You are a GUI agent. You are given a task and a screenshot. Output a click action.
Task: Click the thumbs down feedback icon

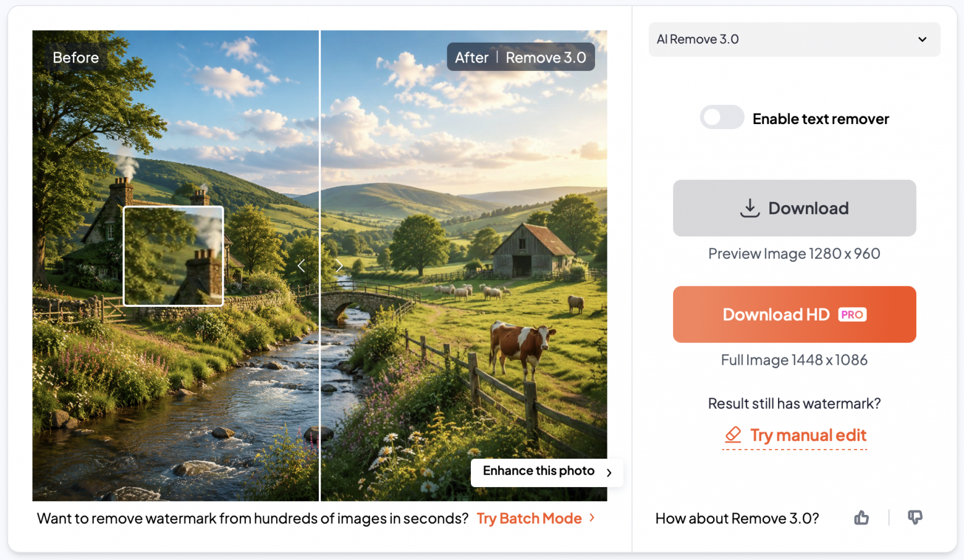coord(915,517)
